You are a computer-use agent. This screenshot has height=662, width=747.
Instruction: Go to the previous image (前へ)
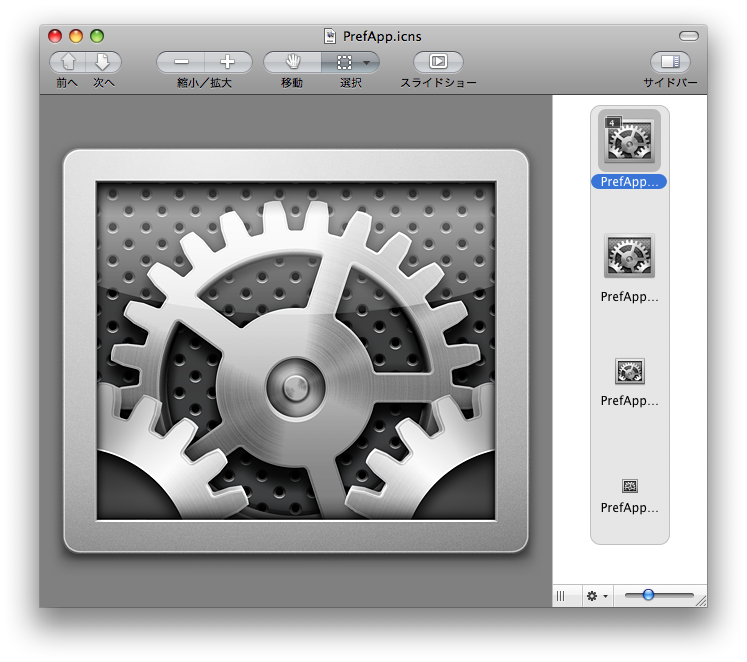click(68, 62)
